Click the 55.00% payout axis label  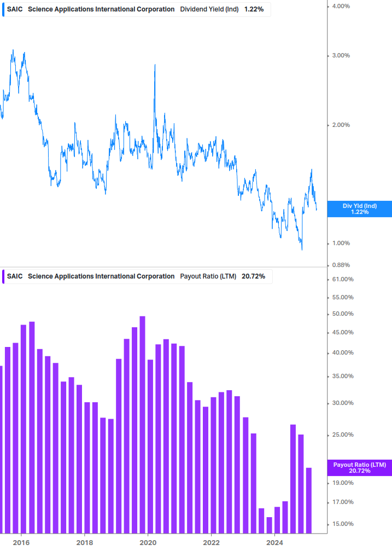pos(343,297)
